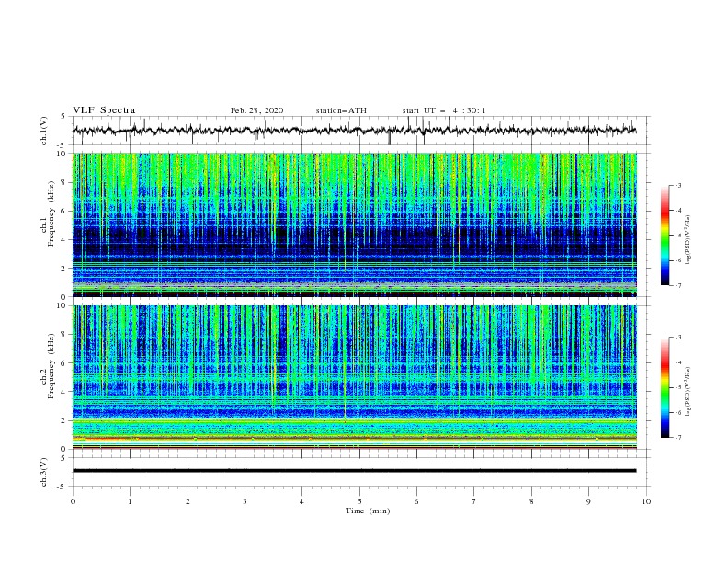Image resolution: width=728 pixels, height=563 pixels.
Task: Click the time axis tick label "3"
Action: (x=245, y=501)
